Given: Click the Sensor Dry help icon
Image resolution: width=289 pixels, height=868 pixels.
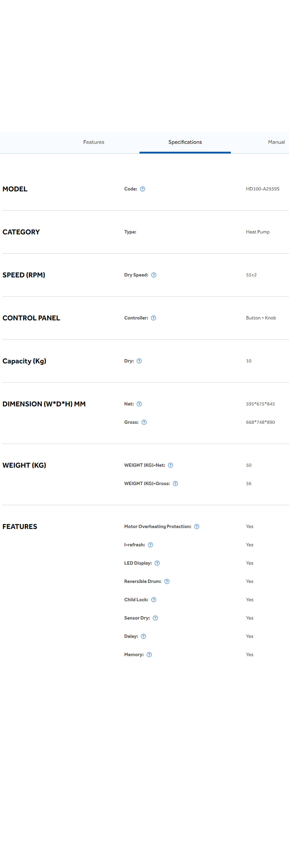Looking at the screenshot, I should click(x=155, y=618).
